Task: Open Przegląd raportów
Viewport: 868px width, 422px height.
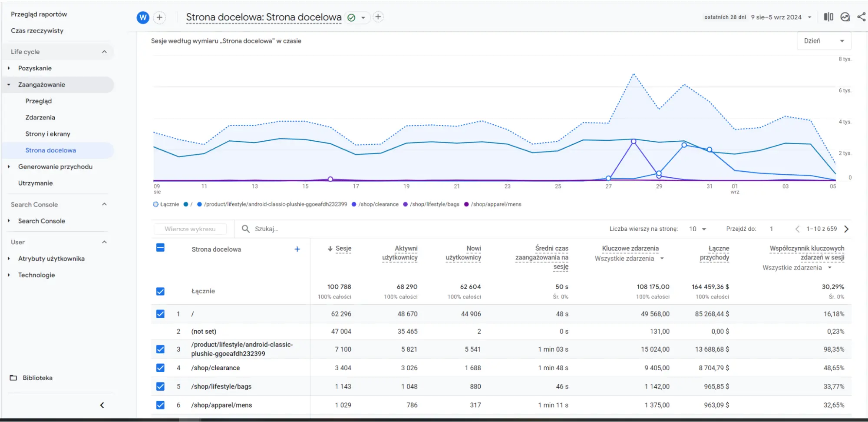Action: (x=39, y=14)
